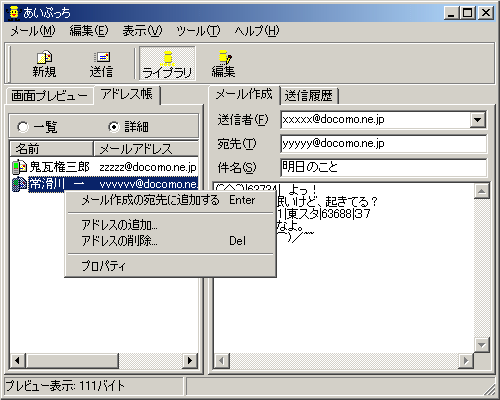Open the 表示(V) menu

click(142, 31)
